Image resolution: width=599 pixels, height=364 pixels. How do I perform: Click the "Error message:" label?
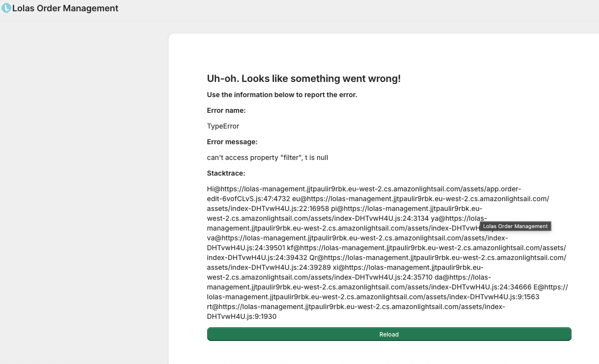(232, 142)
